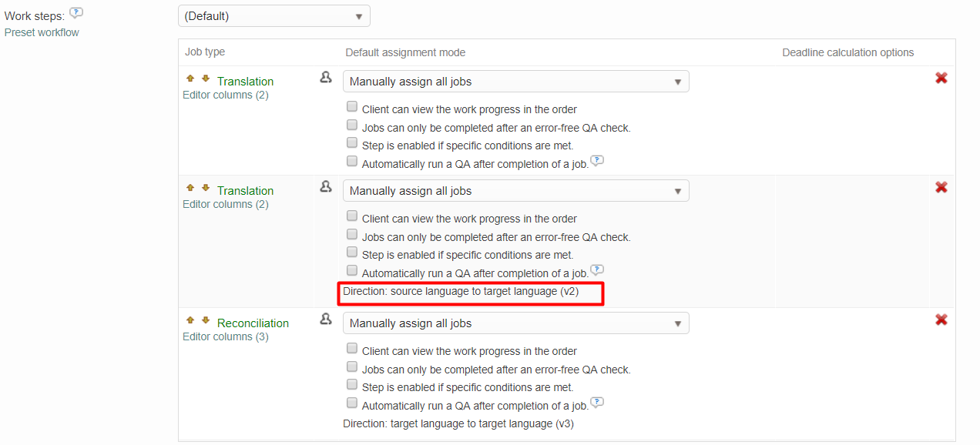The image size is (980, 445).
Task: Click the assignee icon beside the first Translation step
Action: click(x=326, y=77)
